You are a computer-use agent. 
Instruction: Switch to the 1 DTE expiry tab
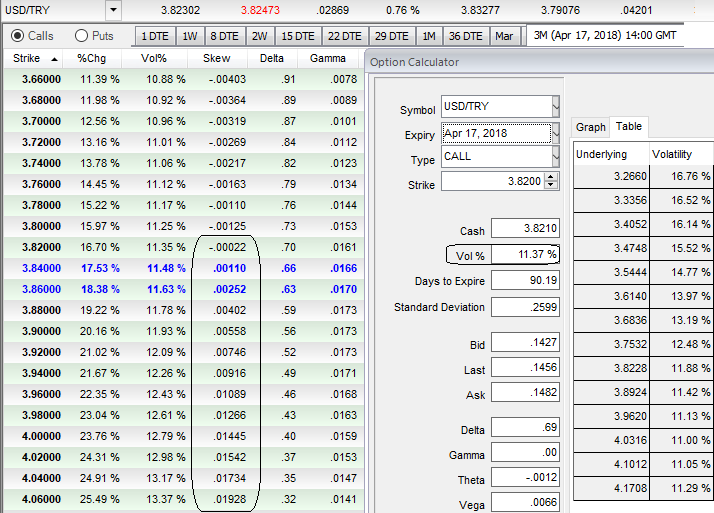coord(154,36)
